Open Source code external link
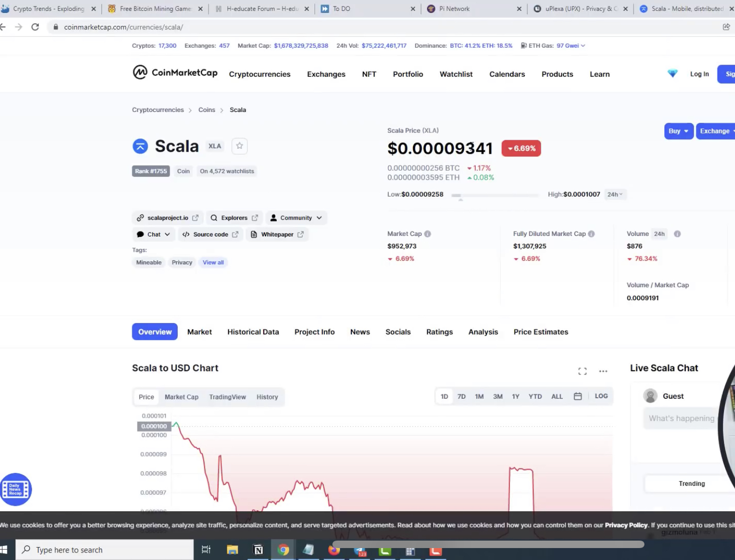The image size is (735, 560). tap(210, 234)
